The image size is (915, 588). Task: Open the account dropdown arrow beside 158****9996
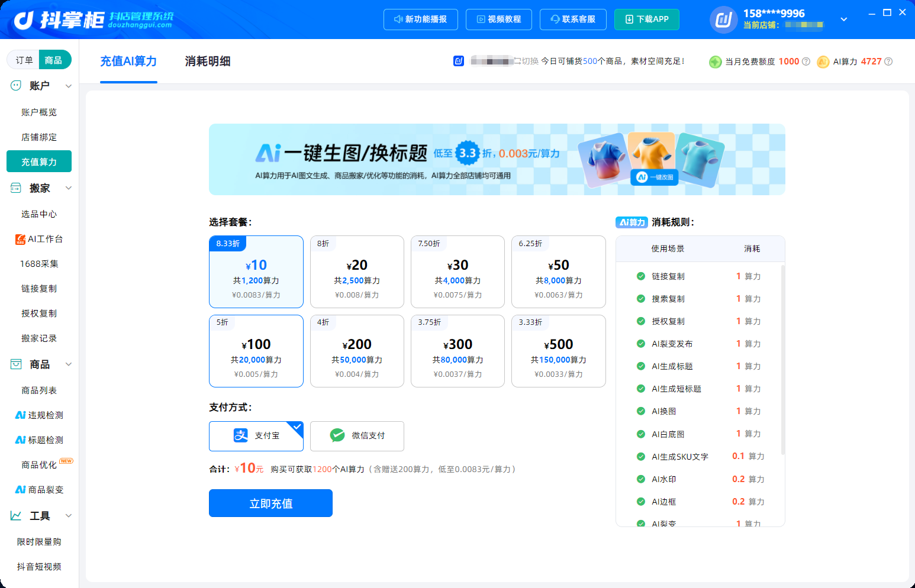[844, 20]
